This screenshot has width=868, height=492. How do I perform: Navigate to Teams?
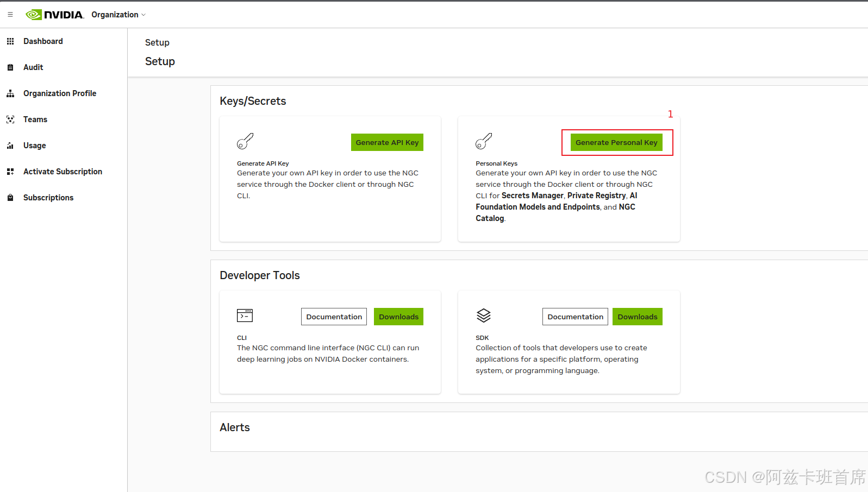[x=35, y=119]
